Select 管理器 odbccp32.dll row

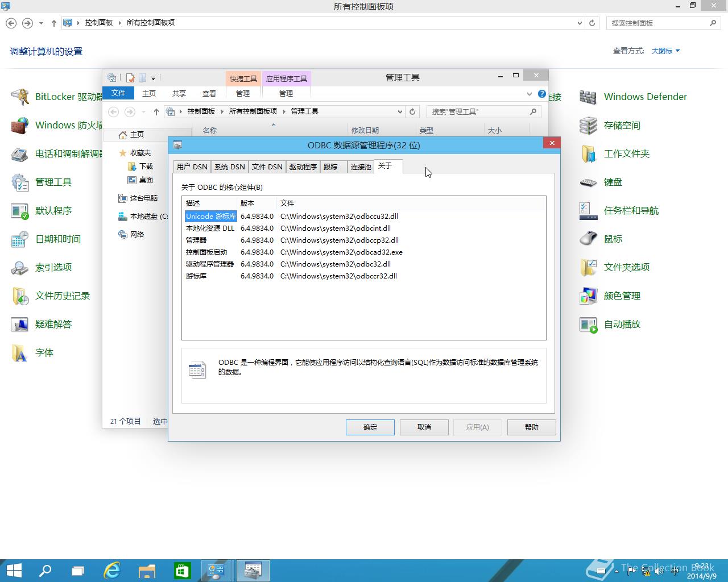[x=363, y=240]
